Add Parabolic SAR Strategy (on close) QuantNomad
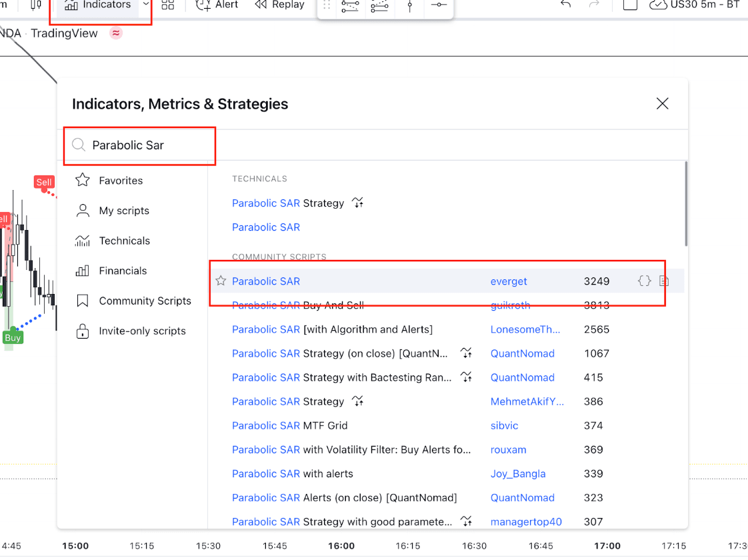The image size is (748, 560). tap(339, 353)
